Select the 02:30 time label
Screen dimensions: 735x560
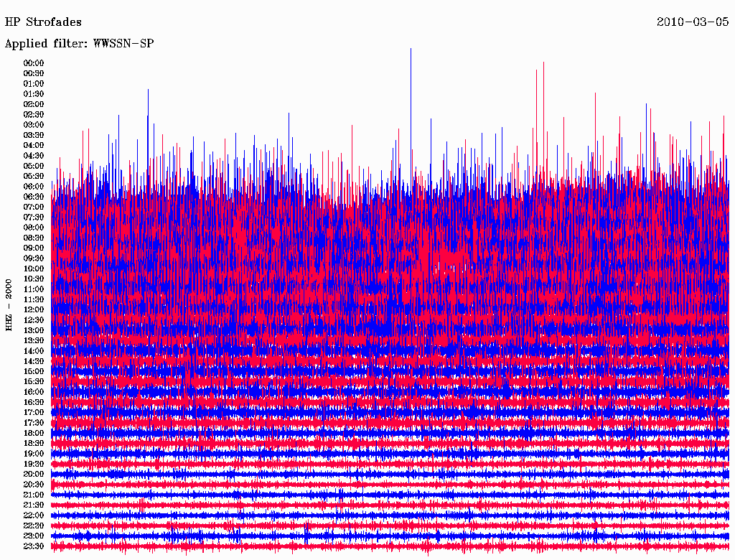click(34, 115)
